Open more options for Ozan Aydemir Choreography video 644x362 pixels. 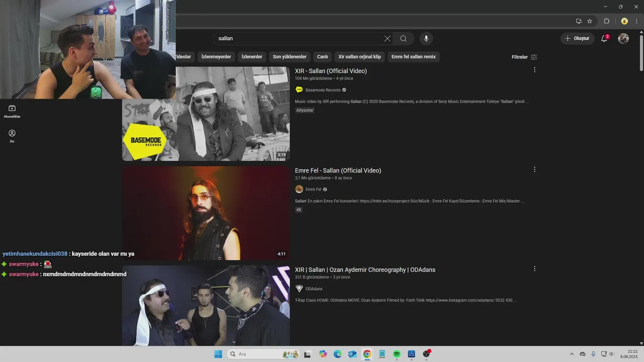[534, 268]
